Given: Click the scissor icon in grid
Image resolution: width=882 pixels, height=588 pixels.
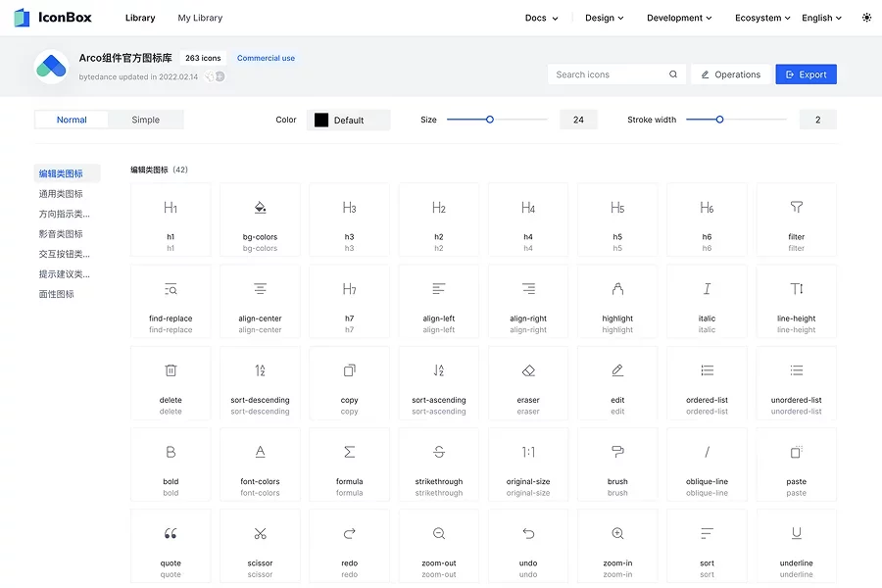Looking at the screenshot, I should tap(260, 534).
